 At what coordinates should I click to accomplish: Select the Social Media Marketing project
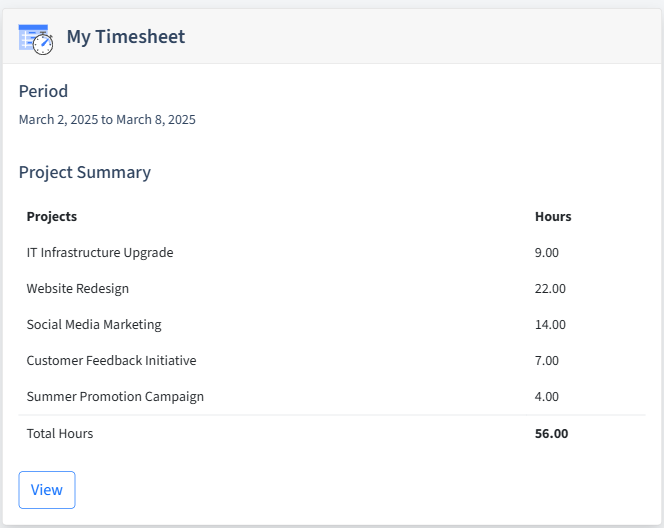point(94,324)
